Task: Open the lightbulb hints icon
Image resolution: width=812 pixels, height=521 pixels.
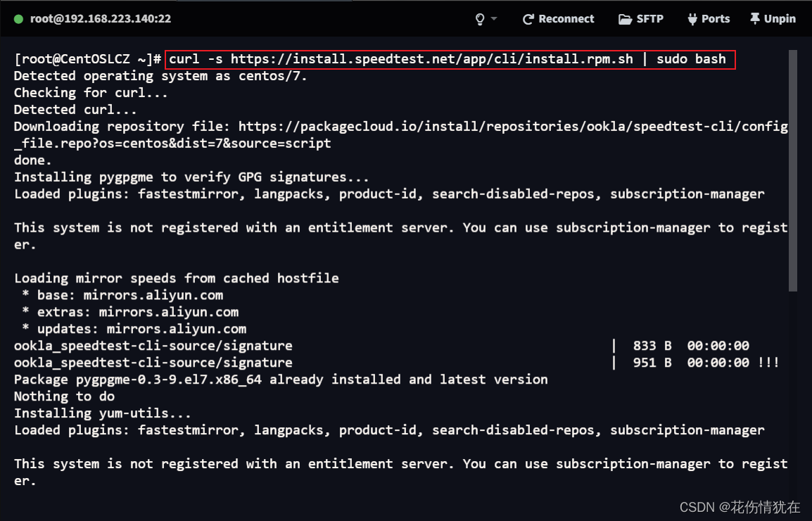Action: click(480, 19)
